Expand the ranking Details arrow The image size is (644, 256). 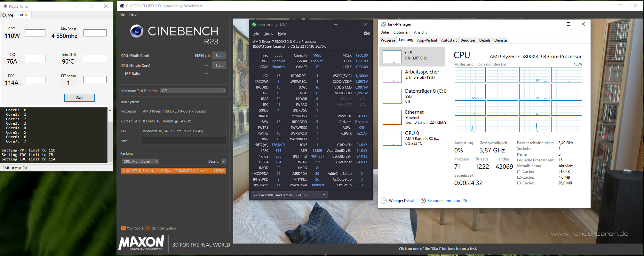[x=224, y=161]
